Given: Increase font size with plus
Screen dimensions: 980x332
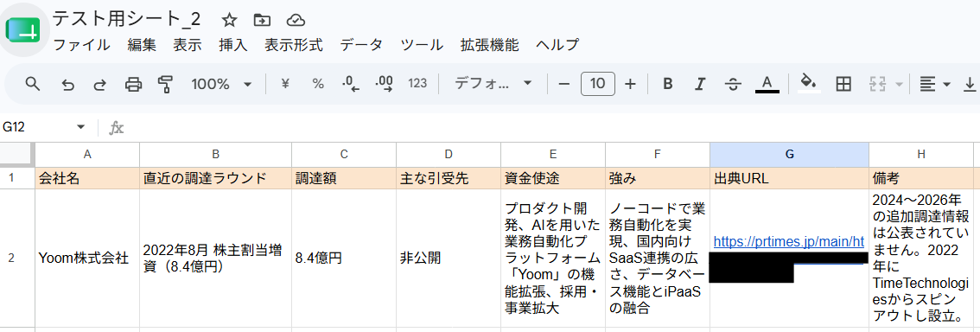Looking at the screenshot, I should coord(630,84).
